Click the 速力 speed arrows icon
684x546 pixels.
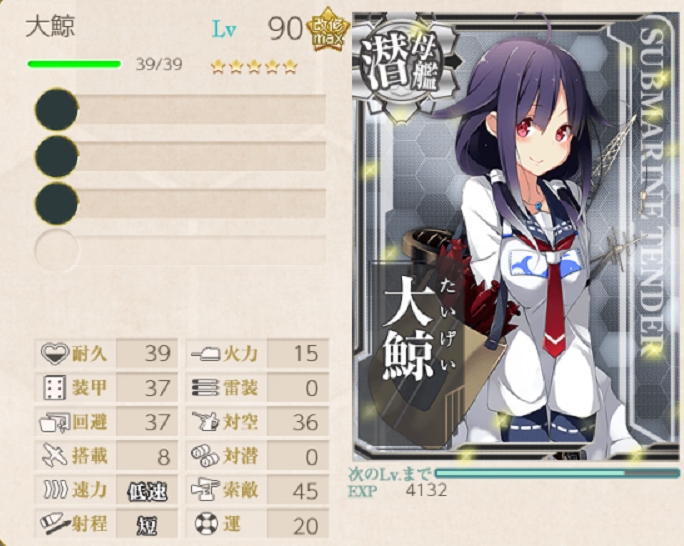(55, 490)
